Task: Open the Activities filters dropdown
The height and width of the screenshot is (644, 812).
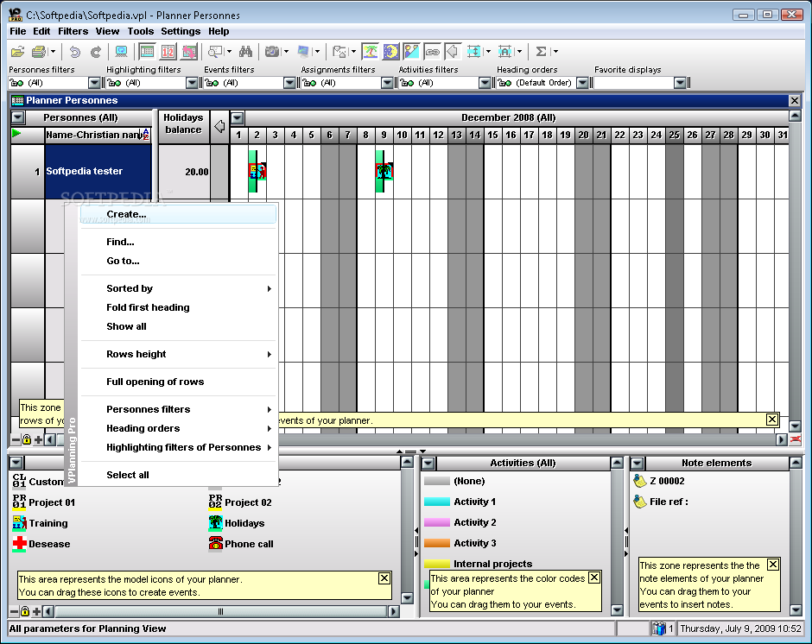Action: click(x=485, y=83)
